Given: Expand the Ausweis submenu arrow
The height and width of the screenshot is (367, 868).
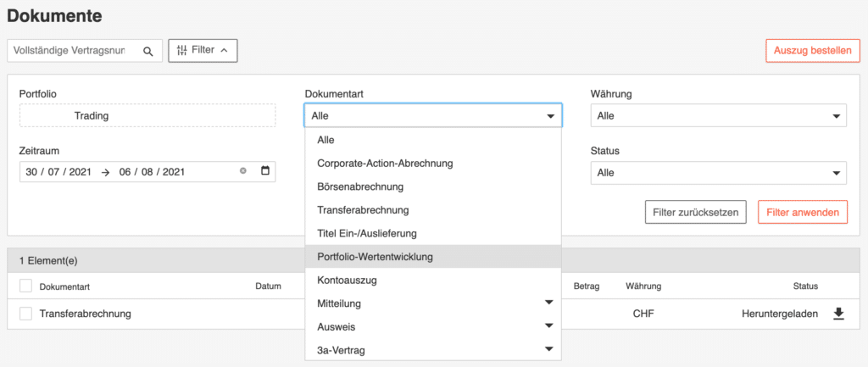Looking at the screenshot, I should [548, 325].
